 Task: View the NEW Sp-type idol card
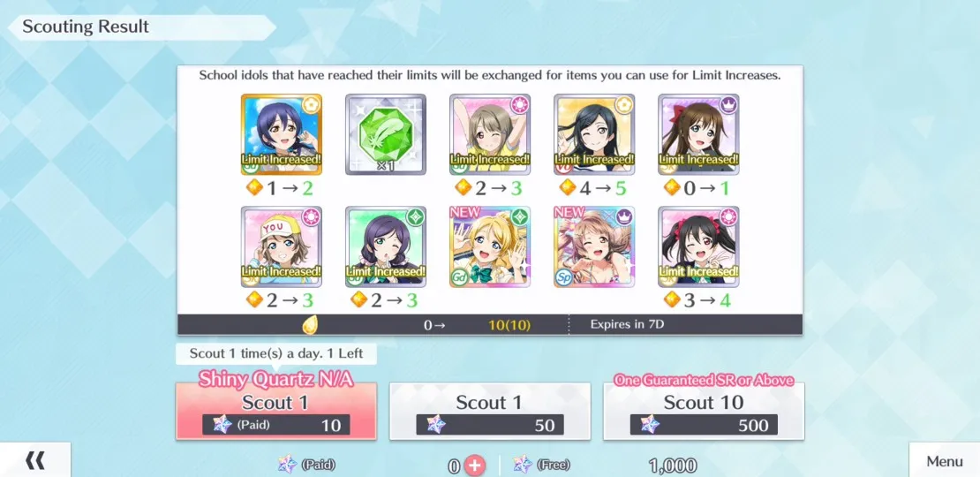(x=594, y=247)
